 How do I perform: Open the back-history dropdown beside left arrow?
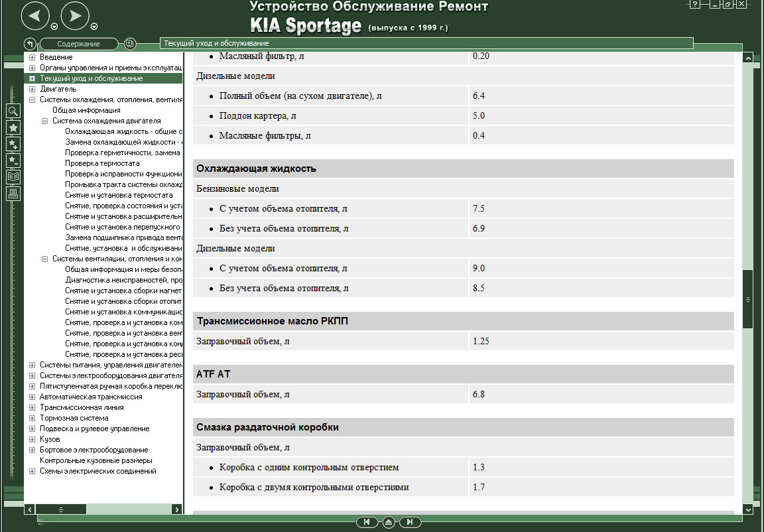click(54, 27)
